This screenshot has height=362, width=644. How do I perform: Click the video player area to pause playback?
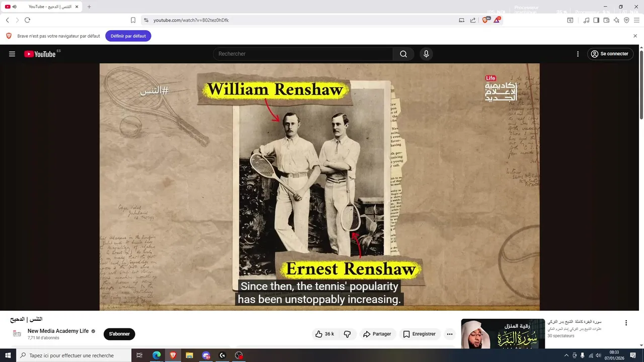pyautogui.click(x=319, y=187)
